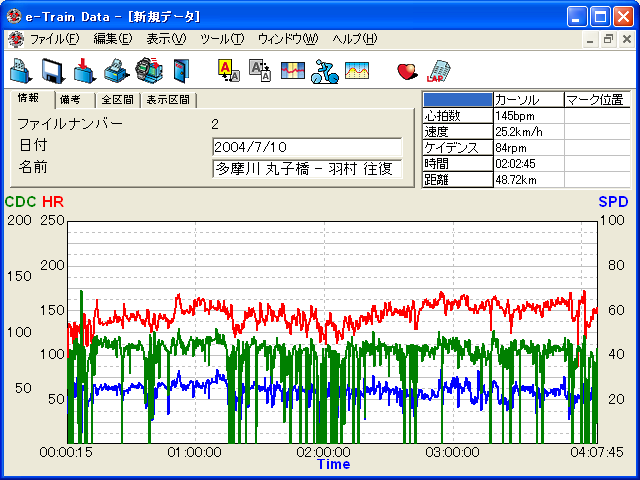Switch to the 全区間 tab
Viewport: 640px width, 480px height.
click(x=117, y=100)
